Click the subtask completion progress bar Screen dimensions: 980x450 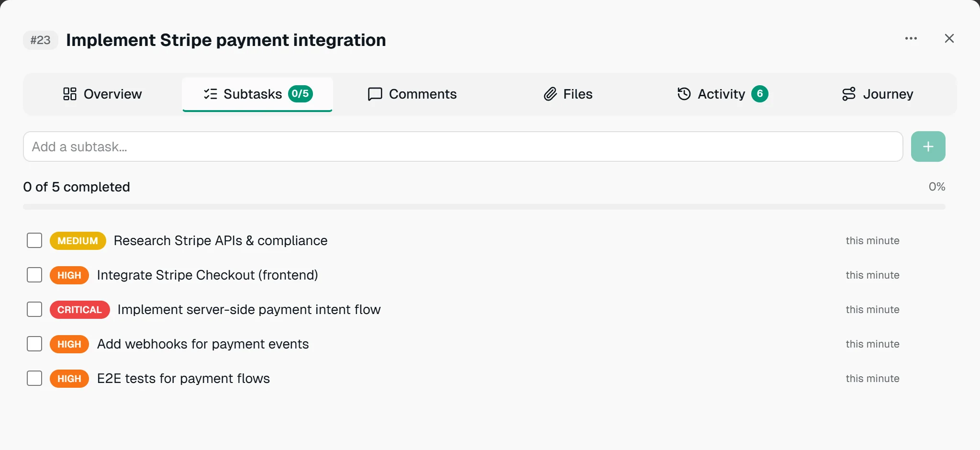(x=484, y=207)
